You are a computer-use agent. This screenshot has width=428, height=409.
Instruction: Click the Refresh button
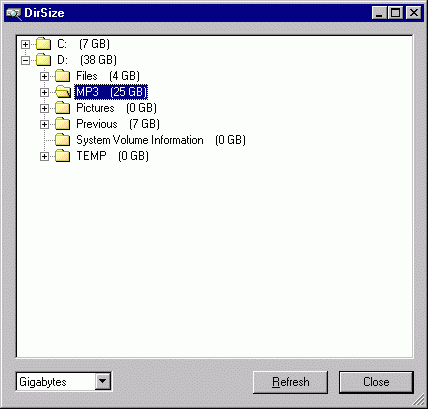290,382
